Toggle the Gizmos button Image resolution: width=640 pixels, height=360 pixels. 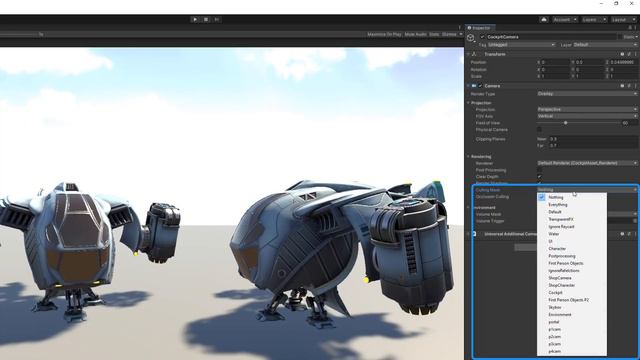pos(449,34)
